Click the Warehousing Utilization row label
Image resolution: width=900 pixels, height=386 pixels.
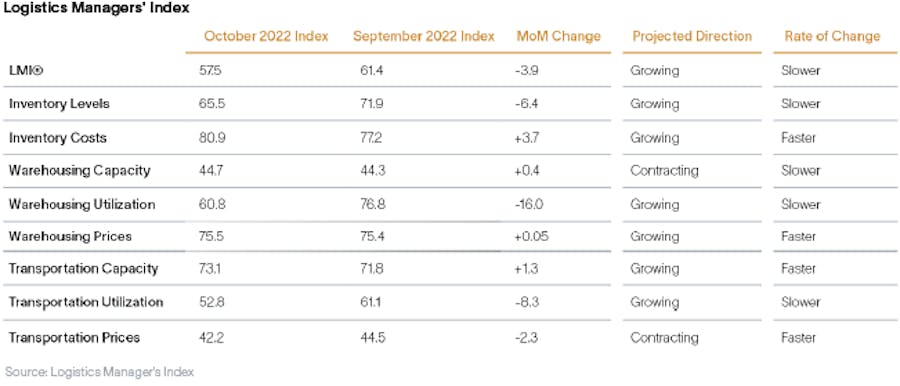tap(82, 204)
